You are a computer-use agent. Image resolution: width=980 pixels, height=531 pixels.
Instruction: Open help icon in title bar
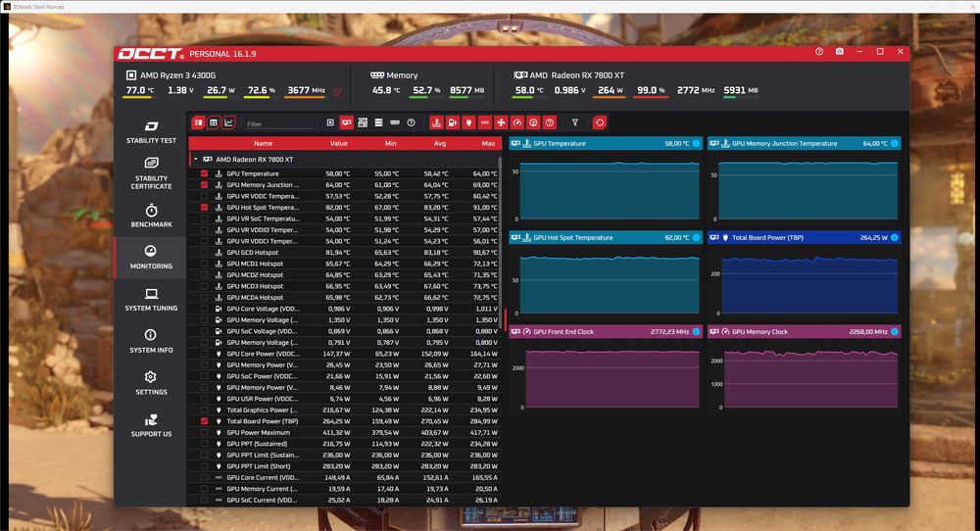pyautogui.click(x=818, y=52)
